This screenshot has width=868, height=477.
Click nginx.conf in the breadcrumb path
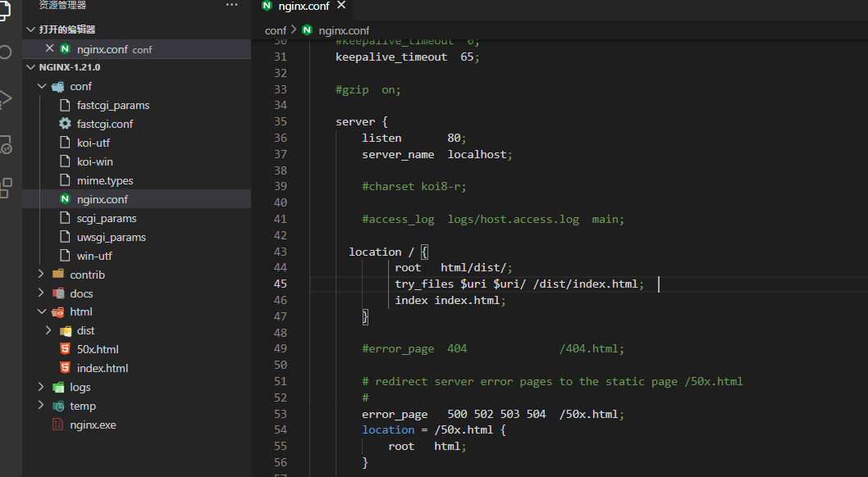click(344, 30)
